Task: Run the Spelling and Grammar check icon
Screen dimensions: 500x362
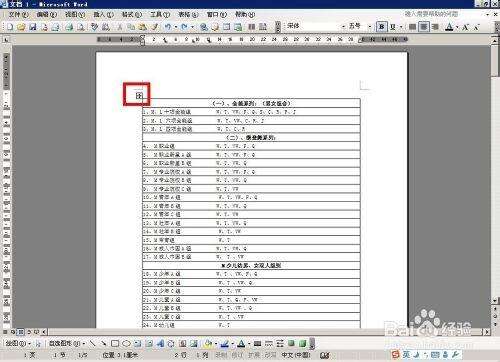Action: coord(95,27)
